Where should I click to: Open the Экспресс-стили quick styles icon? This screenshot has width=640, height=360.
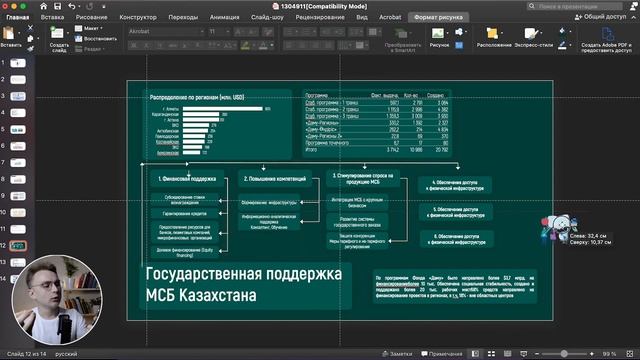[x=531, y=33]
